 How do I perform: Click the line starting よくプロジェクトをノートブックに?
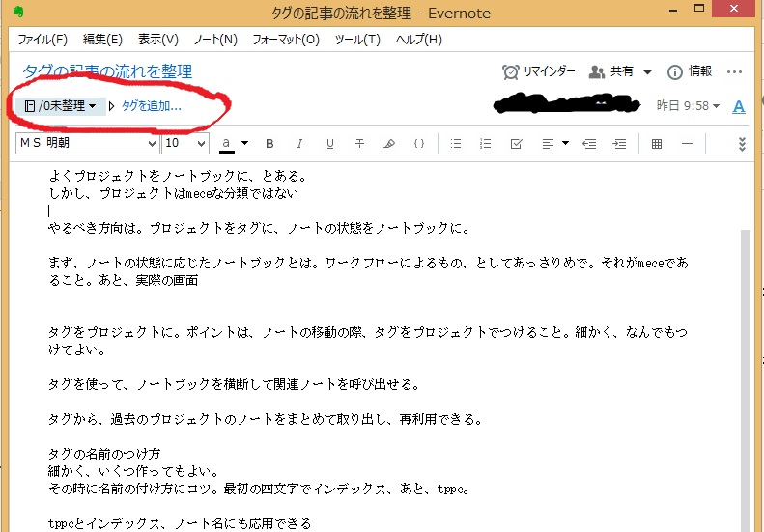178,176
